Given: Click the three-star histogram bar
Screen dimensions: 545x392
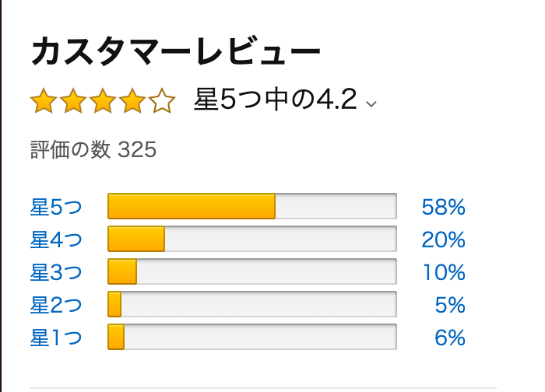Looking at the screenshot, I should 252,271.
